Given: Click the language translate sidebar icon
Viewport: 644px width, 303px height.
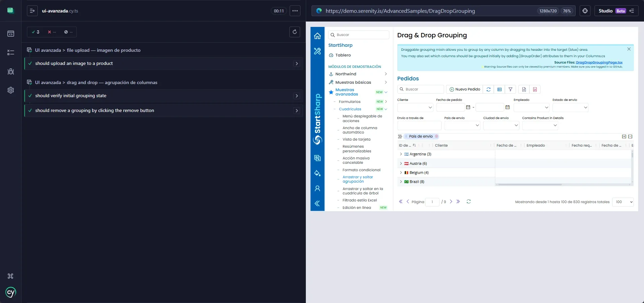Looking at the screenshot, I should [x=317, y=158].
